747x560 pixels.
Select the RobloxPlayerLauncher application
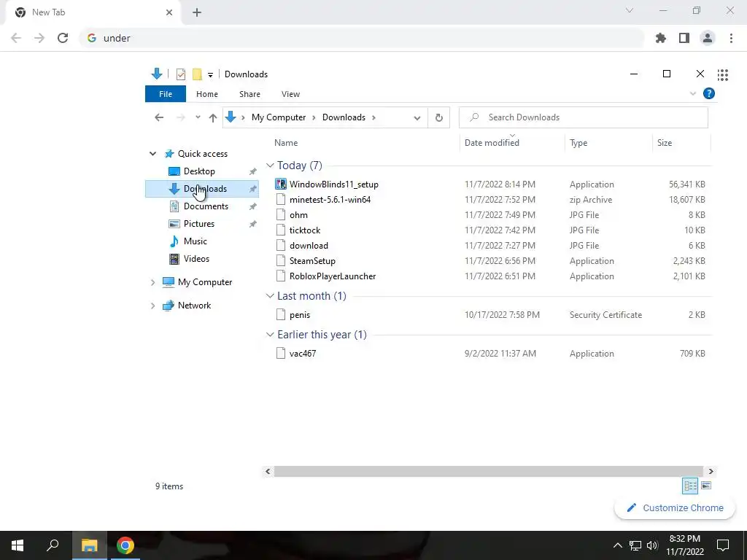point(333,276)
